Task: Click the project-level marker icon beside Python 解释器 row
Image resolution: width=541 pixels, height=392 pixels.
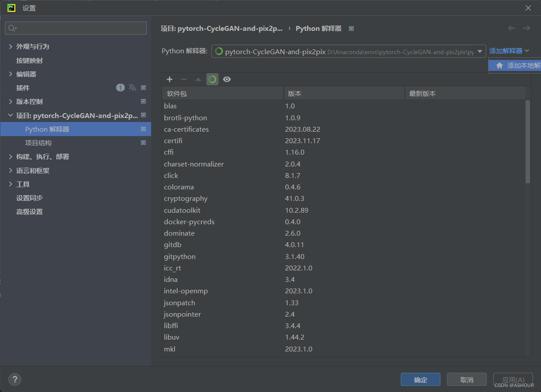Action: [143, 129]
